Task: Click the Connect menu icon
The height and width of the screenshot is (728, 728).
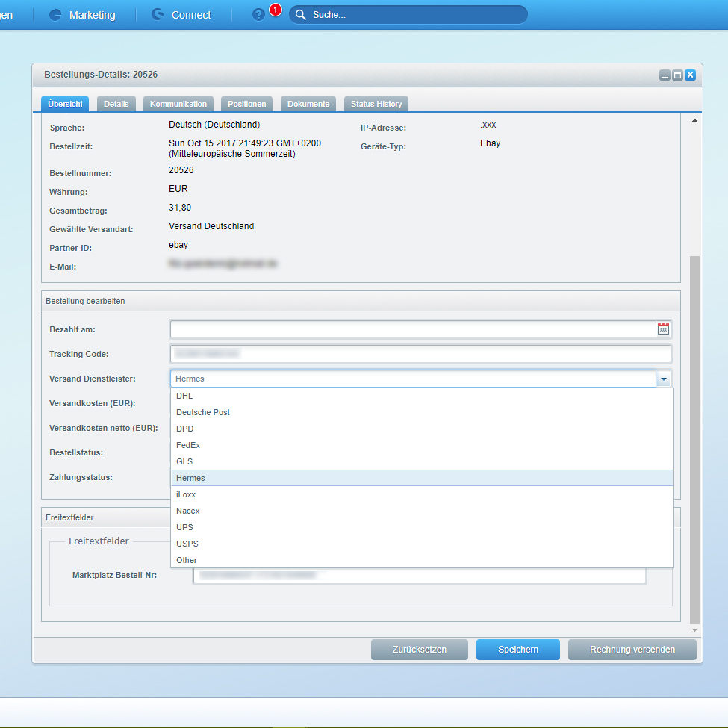Action: click(x=158, y=15)
